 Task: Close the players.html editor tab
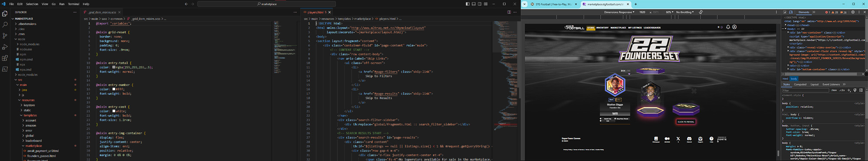click(329, 12)
